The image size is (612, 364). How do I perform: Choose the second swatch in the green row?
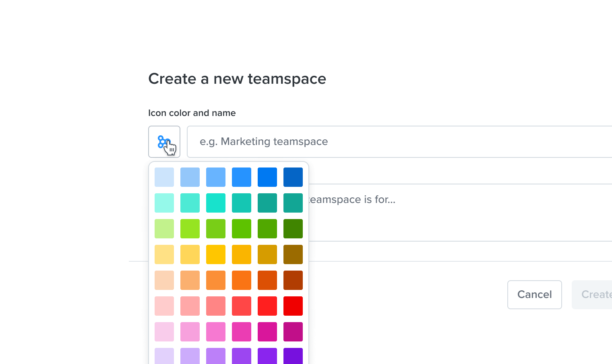point(190,229)
